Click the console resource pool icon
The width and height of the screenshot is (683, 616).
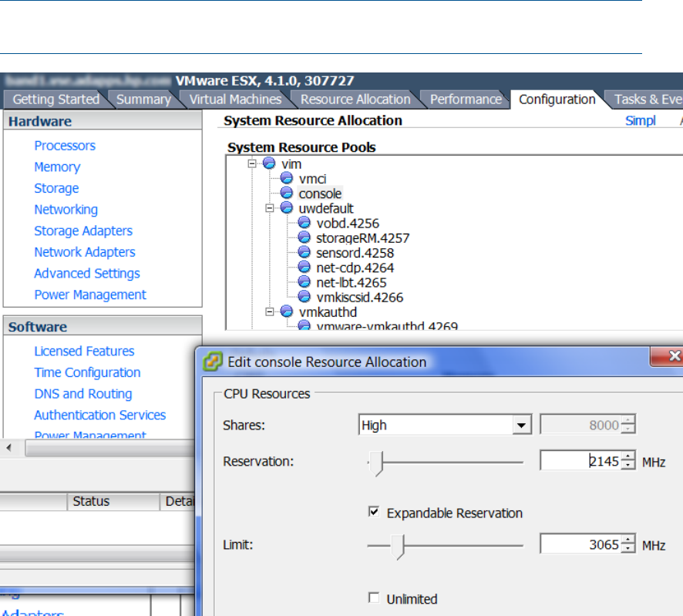(x=287, y=194)
